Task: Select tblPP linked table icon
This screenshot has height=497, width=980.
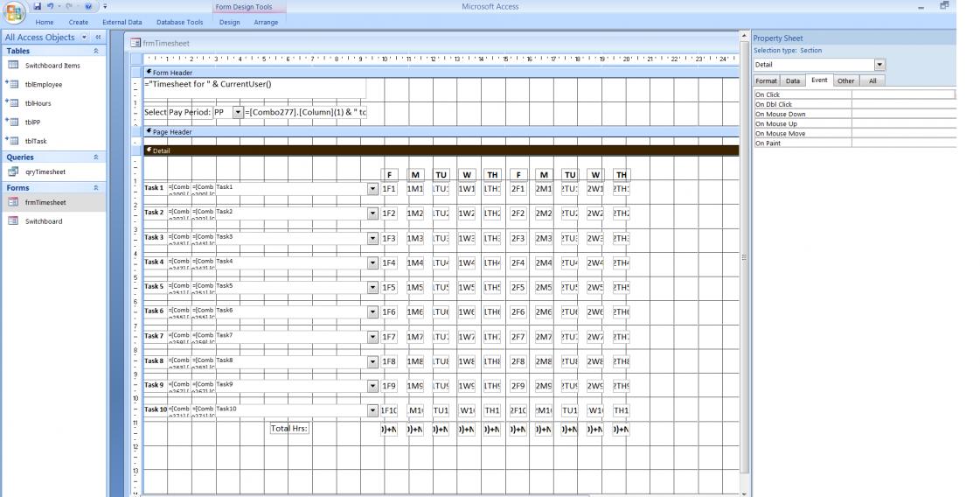Action: [12, 122]
